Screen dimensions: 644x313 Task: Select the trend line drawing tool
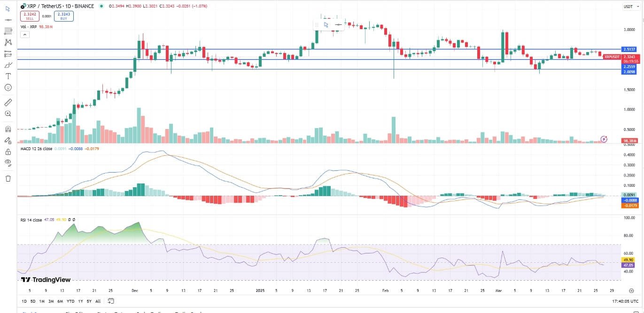coord(8,19)
